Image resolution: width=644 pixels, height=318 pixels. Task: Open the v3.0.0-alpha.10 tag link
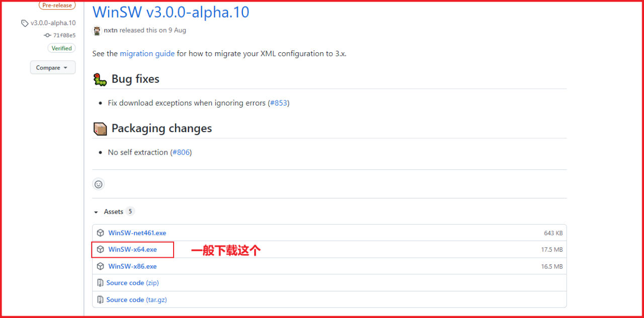(x=53, y=23)
